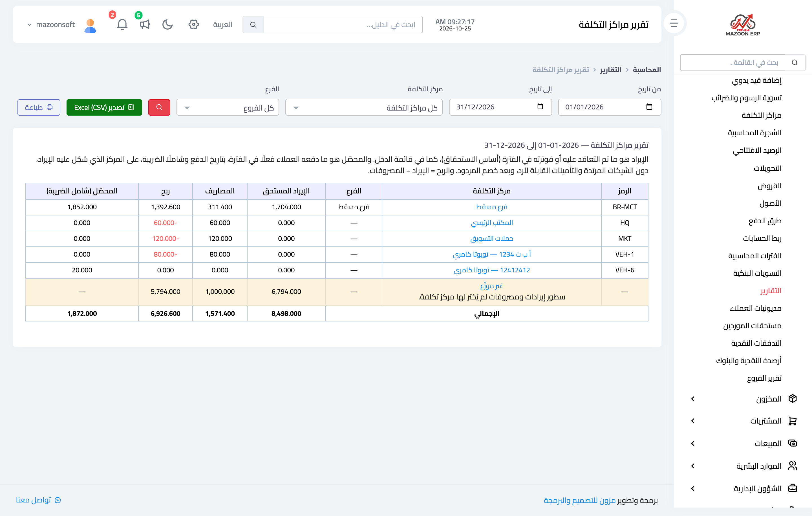Click the المبيعات cash icon

tap(793, 443)
